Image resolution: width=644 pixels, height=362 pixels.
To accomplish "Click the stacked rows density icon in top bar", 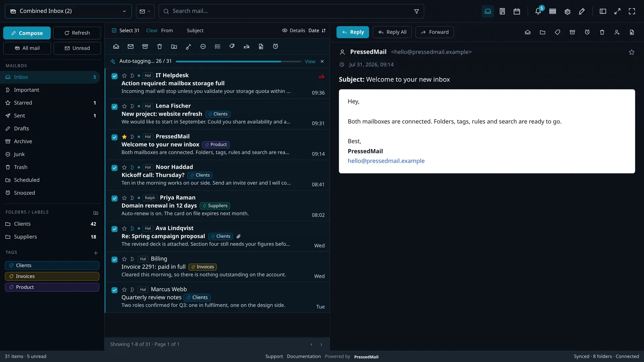I will [553, 11].
